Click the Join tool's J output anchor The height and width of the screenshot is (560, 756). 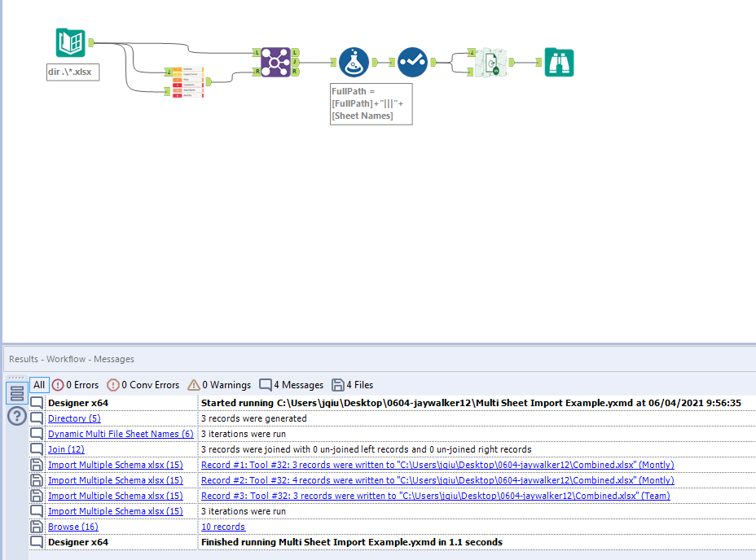click(295, 62)
